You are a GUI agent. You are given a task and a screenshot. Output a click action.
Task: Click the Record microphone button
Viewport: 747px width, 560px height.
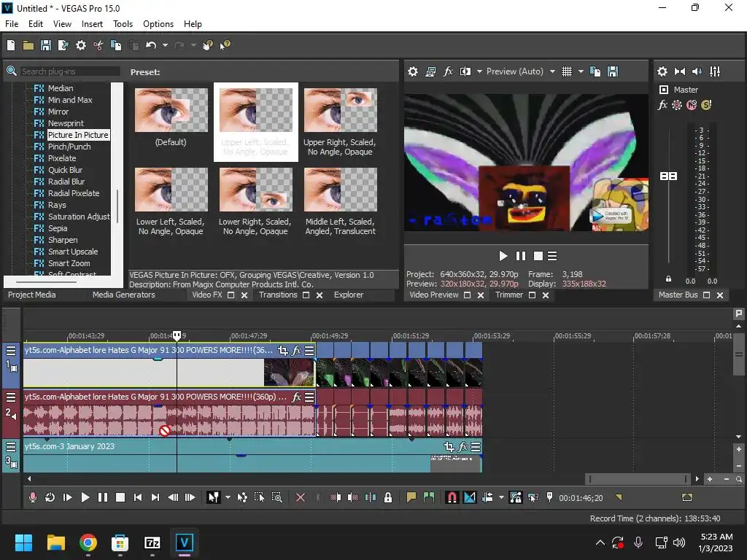tap(32, 497)
